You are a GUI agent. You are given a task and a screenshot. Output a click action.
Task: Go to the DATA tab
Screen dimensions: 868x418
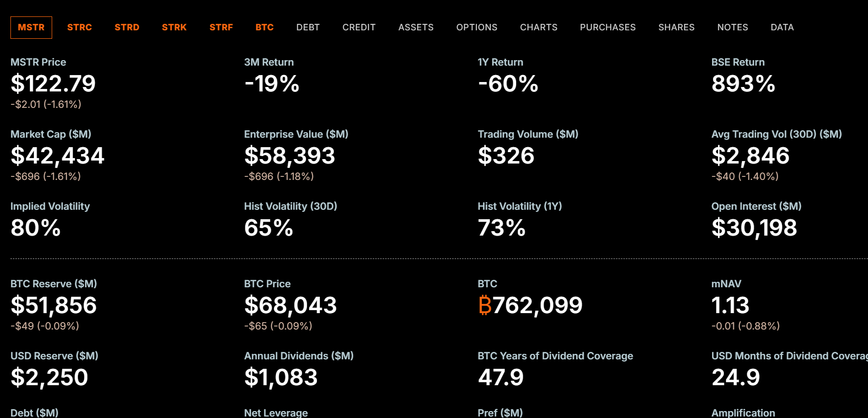782,27
